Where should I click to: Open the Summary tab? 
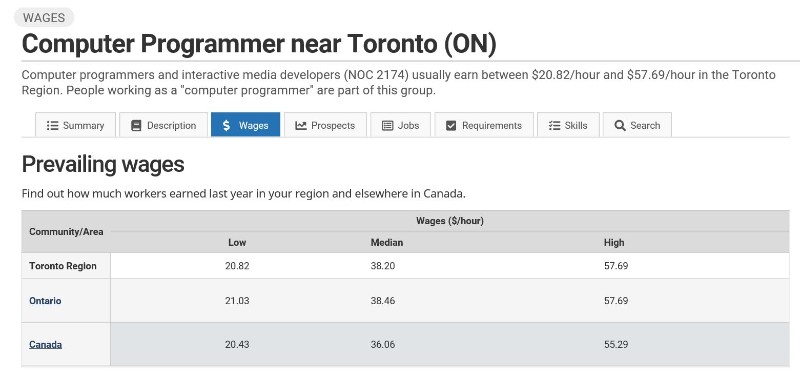coord(76,125)
